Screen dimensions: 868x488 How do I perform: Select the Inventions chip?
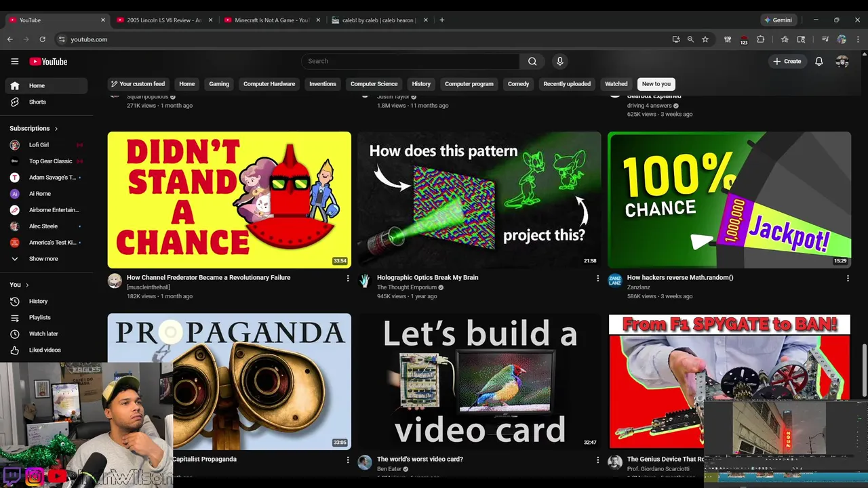(x=323, y=84)
